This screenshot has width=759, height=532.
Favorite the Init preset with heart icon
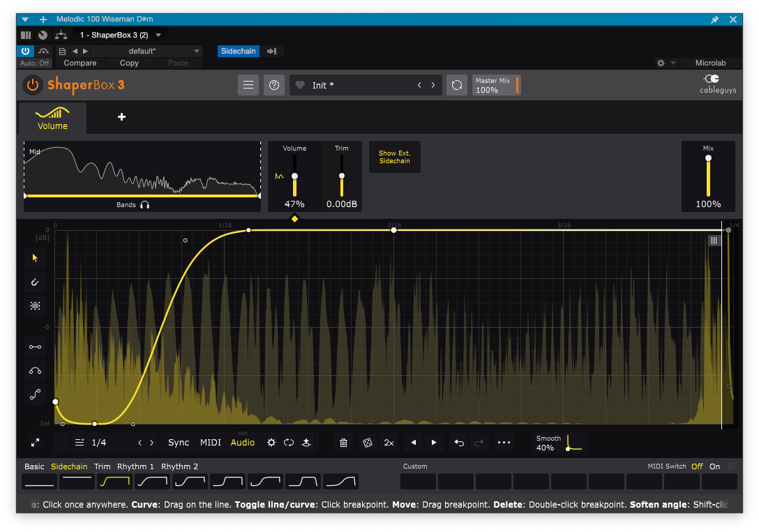click(300, 85)
